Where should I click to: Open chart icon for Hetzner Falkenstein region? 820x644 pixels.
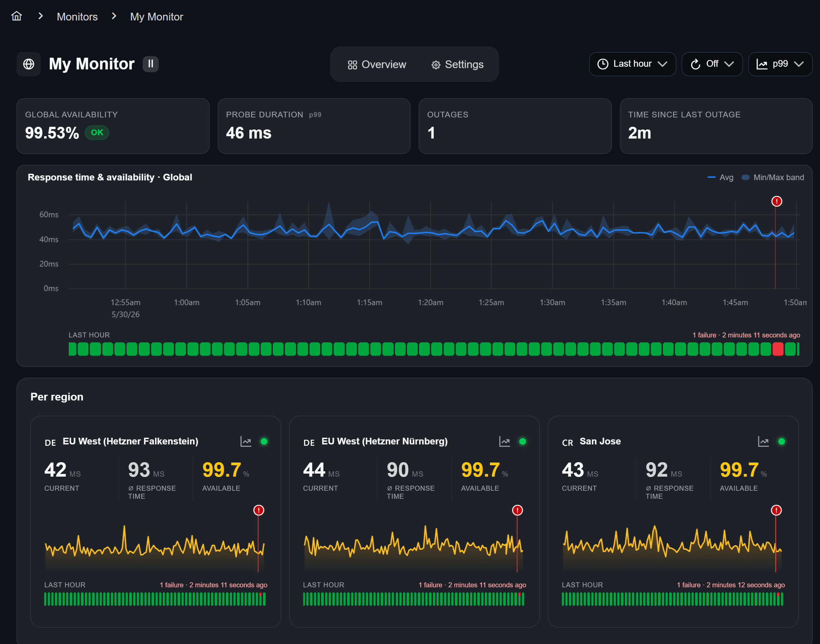(246, 441)
